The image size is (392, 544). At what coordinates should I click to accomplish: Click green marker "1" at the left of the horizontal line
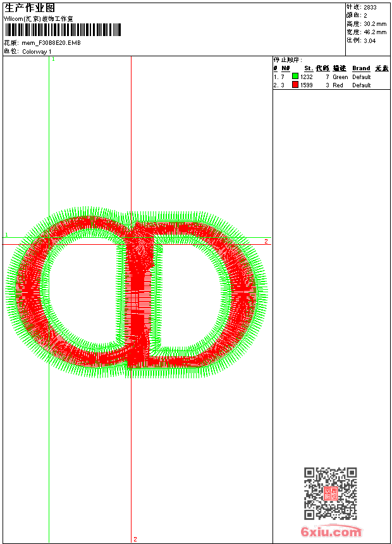6,235
